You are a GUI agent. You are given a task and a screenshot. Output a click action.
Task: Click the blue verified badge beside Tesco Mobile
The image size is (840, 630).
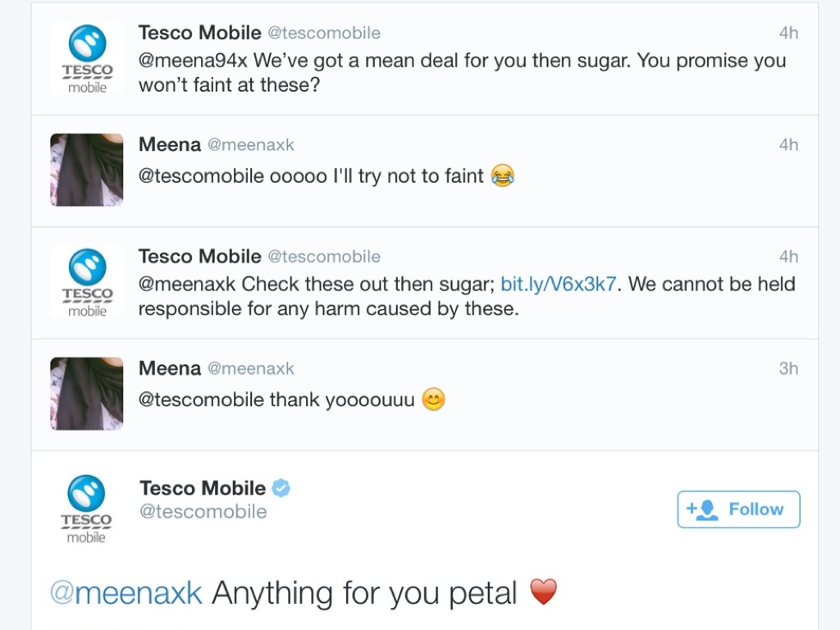pyautogui.click(x=281, y=488)
